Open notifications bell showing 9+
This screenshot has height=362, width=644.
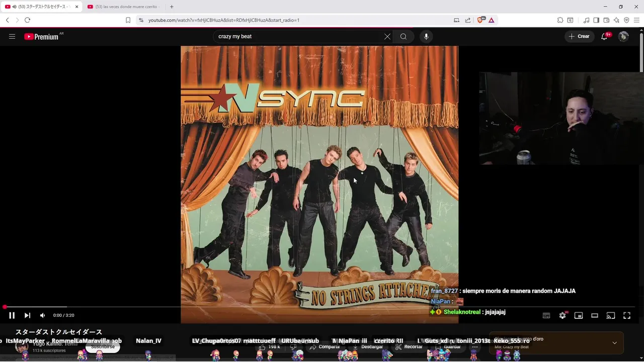point(604,36)
